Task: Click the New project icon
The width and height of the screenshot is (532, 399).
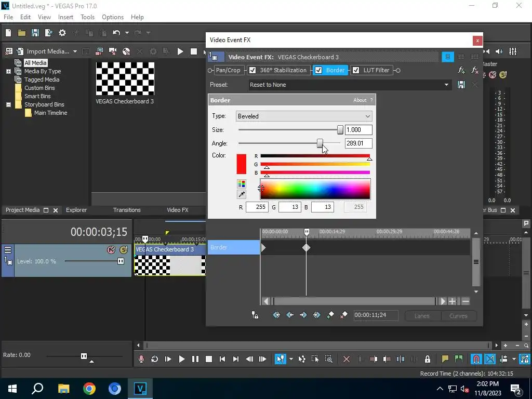Action: (8, 33)
